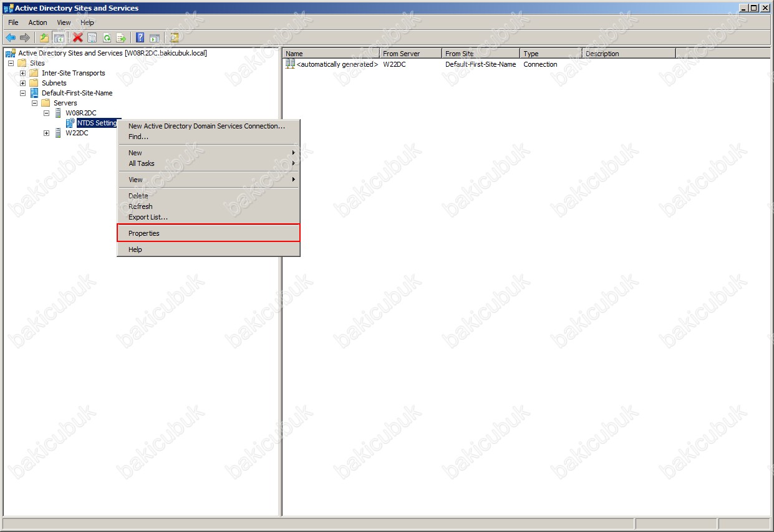
Task: Click the blue Help question mark icon
Action: click(140, 37)
